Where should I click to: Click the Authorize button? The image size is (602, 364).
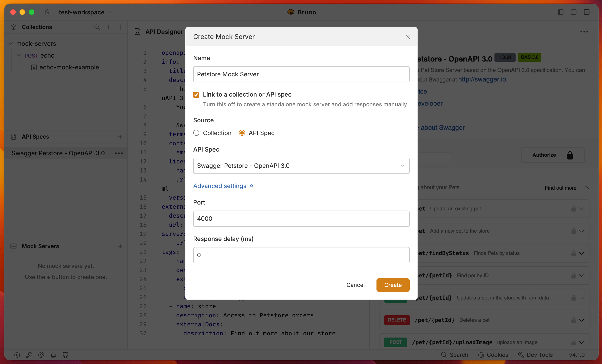click(x=553, y=155)
